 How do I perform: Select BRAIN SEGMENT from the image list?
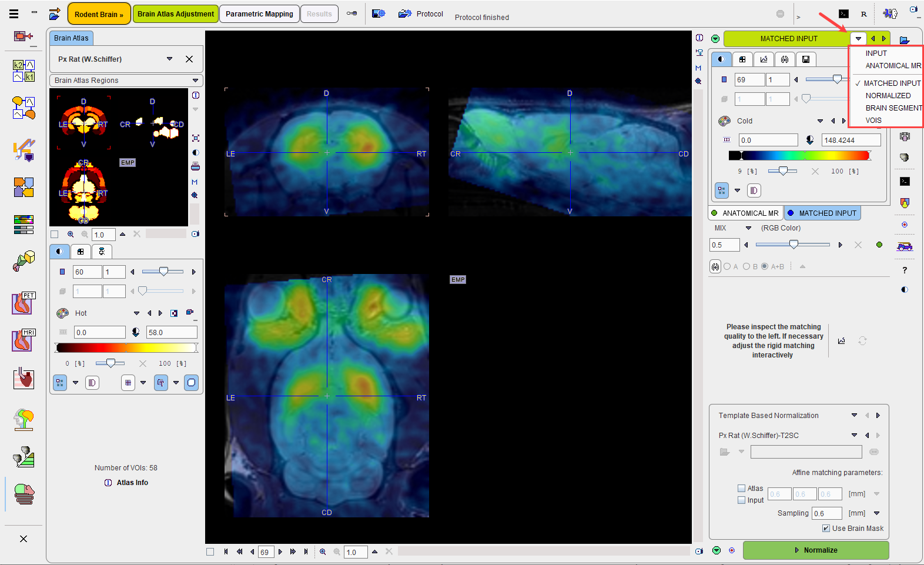pyautogui.click(x=893, y=108)
